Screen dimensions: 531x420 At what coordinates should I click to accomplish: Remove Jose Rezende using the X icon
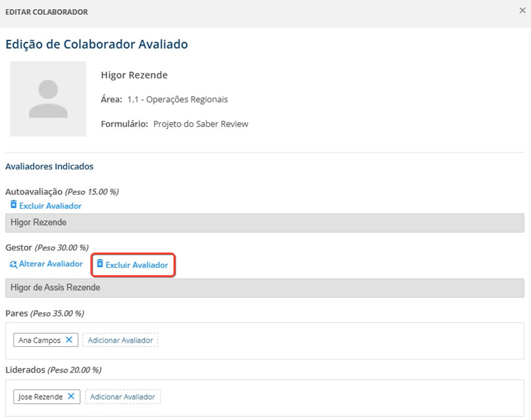tap(71, 396)
